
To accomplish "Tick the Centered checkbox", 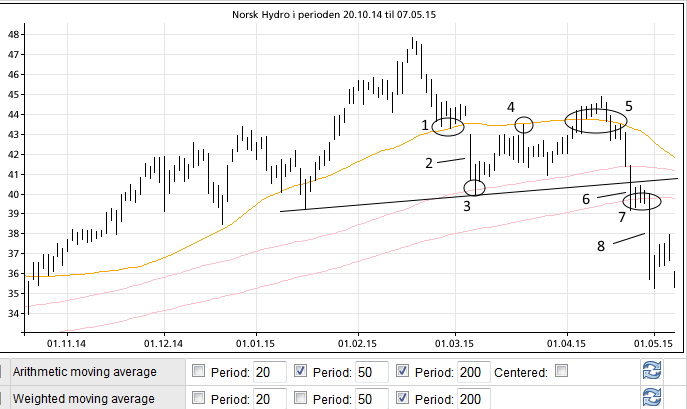I will [561, 371].
